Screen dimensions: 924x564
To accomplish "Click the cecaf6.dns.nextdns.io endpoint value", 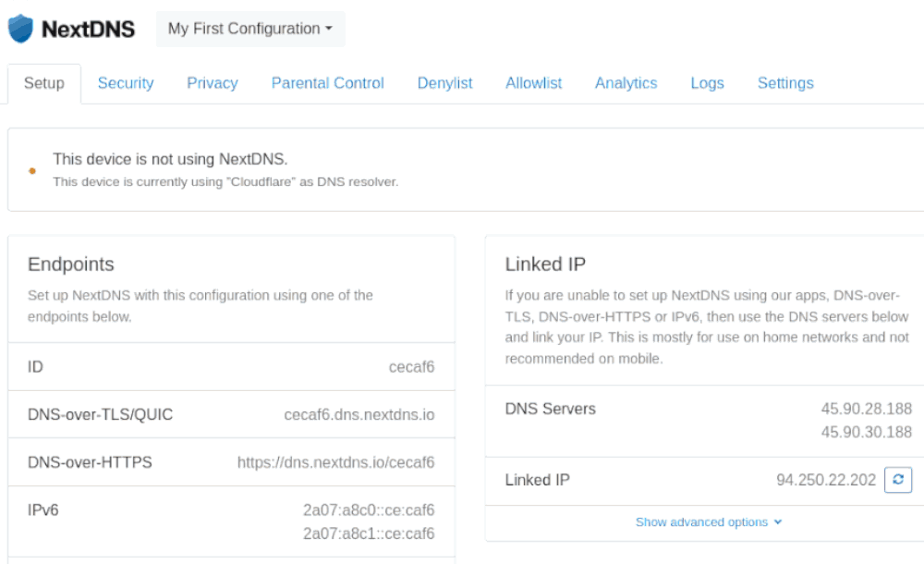I will click(359, 414).
